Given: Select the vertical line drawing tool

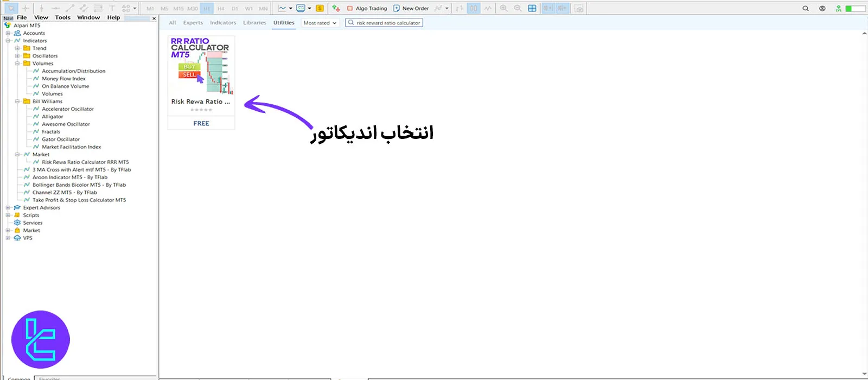Looking at the screenshot, I should coord(42,8).
